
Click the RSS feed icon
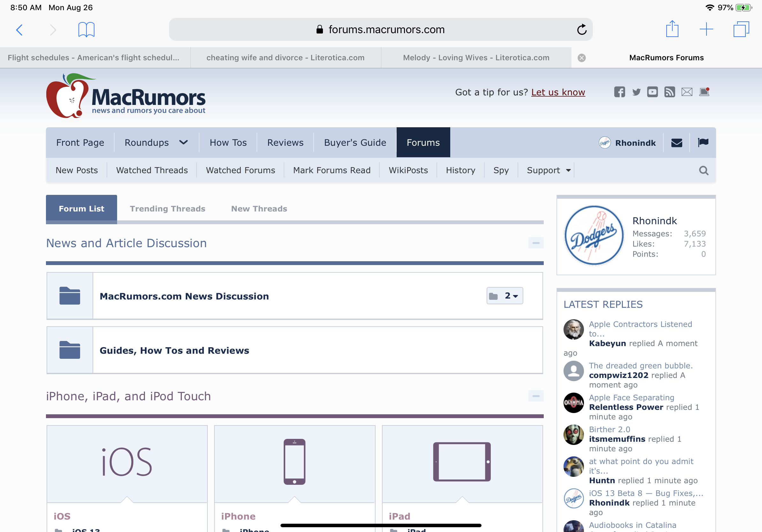[x=669, y=92]
